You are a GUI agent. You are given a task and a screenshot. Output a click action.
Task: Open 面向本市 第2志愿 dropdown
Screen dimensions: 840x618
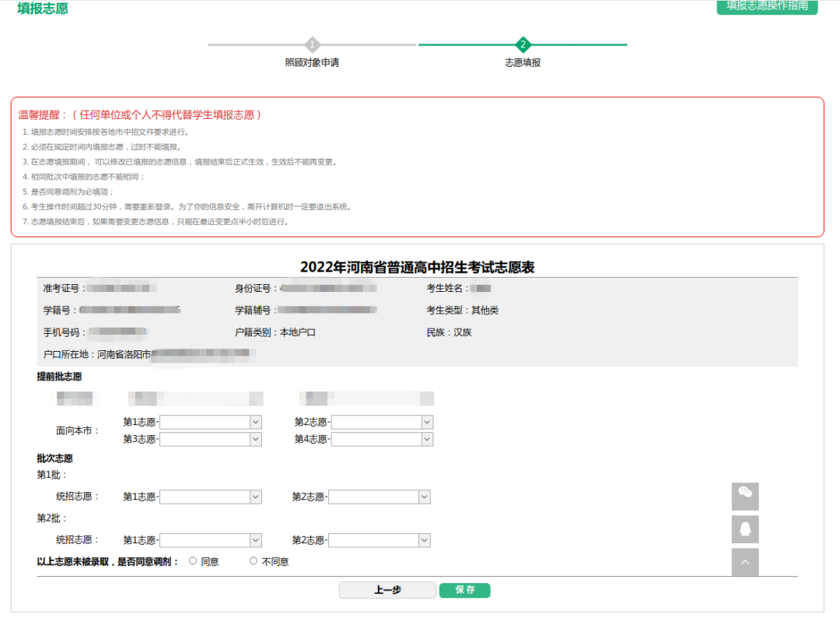(x=382, y=422)
